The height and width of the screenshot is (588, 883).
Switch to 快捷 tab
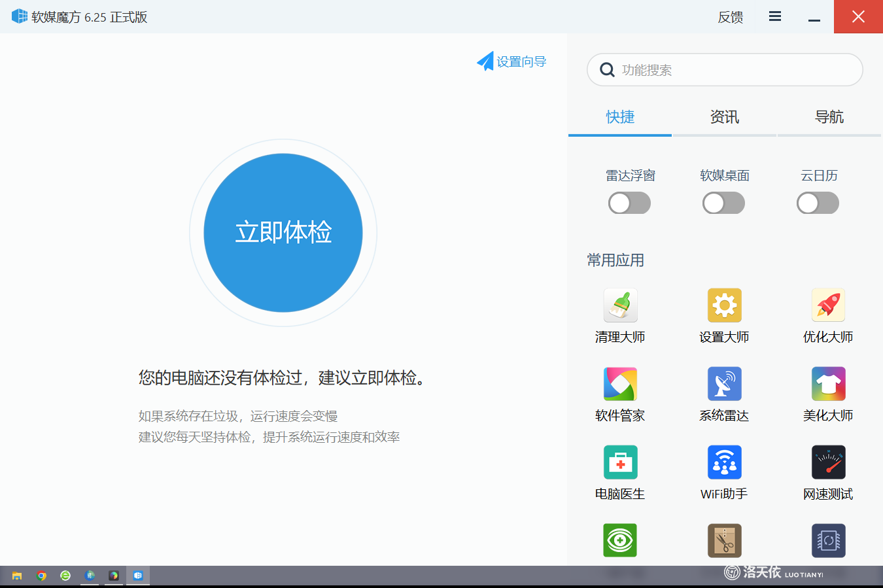click(x=620, y=117)
